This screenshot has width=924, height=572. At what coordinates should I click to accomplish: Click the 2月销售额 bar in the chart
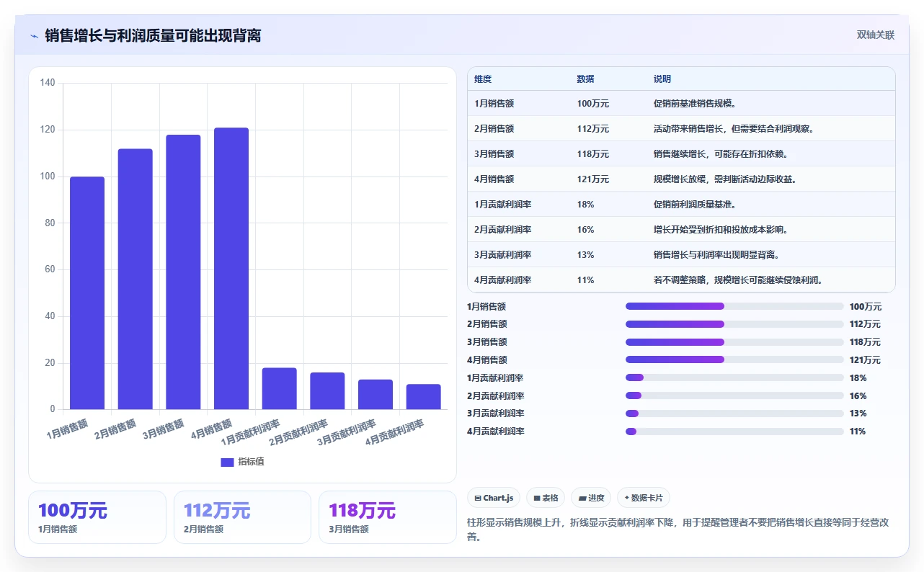click(136, 279)
